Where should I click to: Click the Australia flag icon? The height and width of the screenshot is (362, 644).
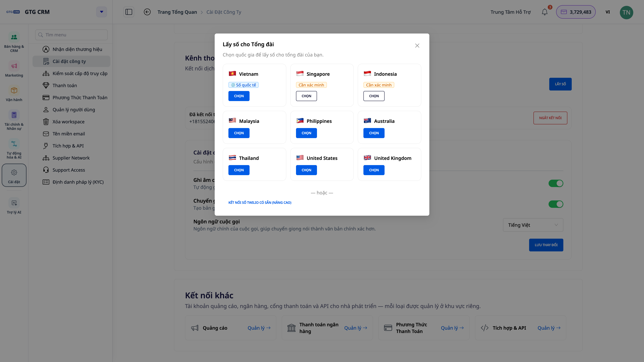[x=367, y=121]
